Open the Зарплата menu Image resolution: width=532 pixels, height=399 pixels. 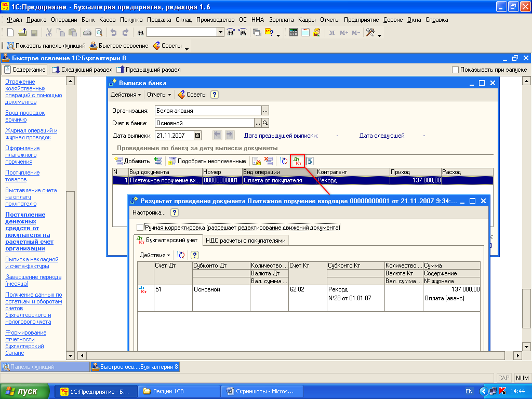pos(281,20)
